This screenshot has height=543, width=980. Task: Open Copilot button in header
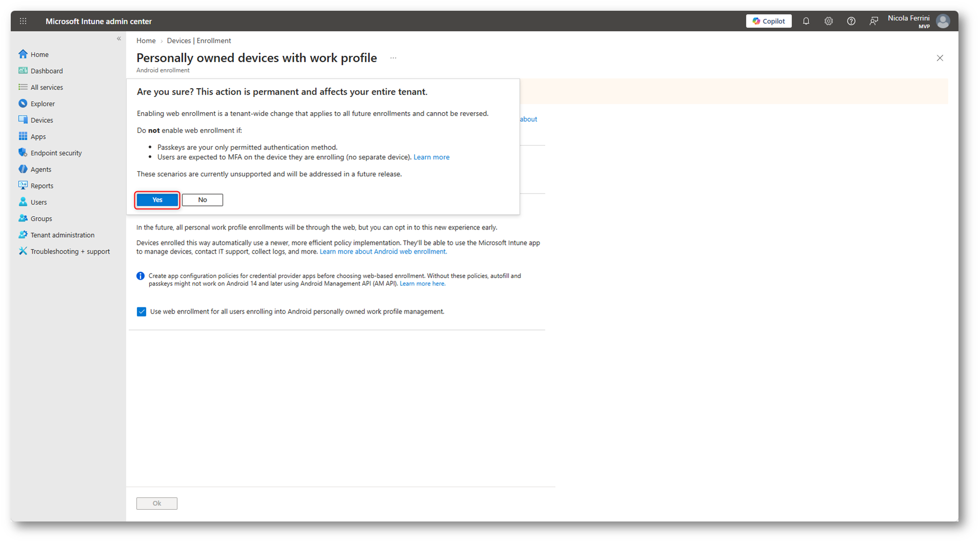[x=768, y=21]
